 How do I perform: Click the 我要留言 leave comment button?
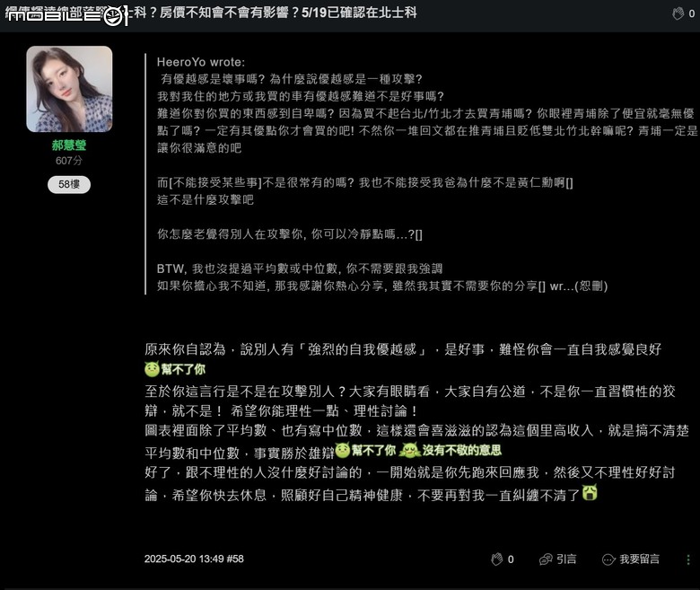tap(631, 559)
